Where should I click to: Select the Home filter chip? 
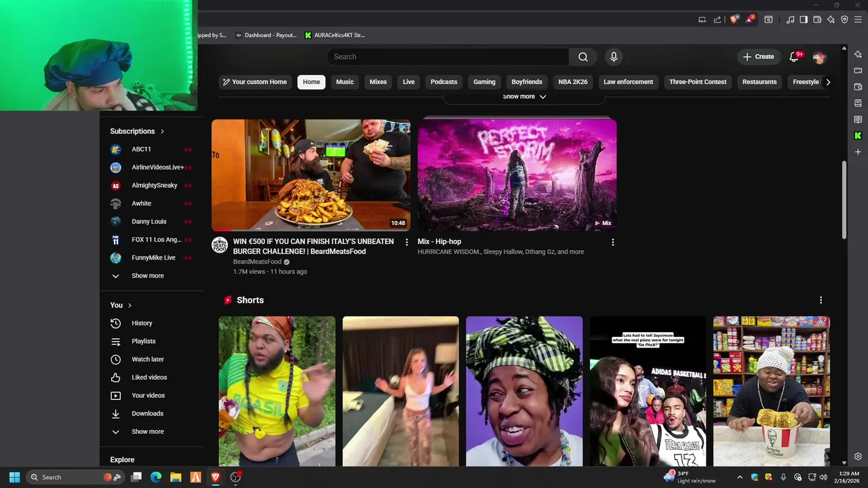(311, 82)
